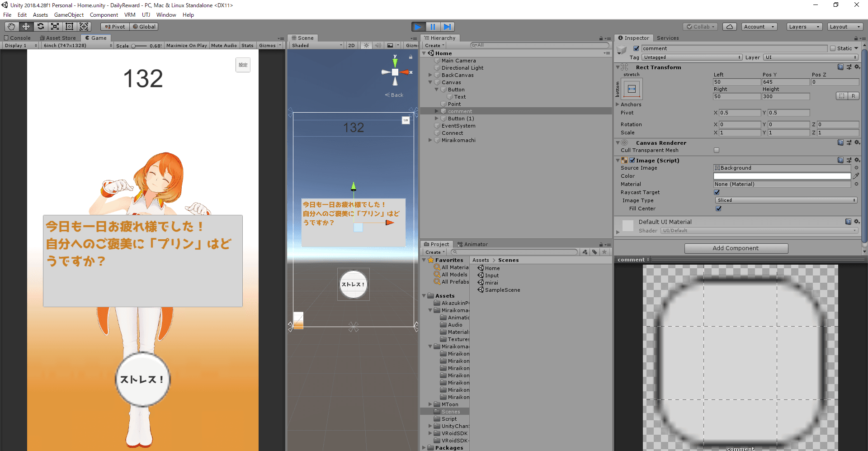Select the Hand tool in toolbar

(x=12, y=27)
